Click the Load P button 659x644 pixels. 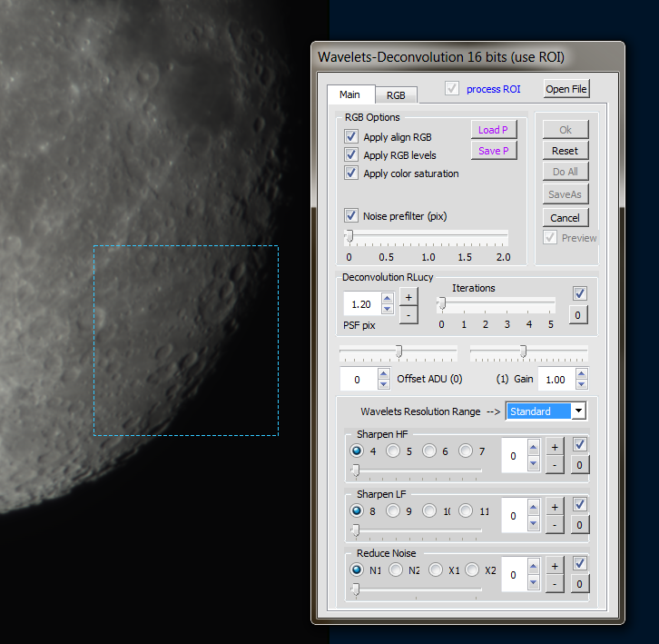click(494, 130)
